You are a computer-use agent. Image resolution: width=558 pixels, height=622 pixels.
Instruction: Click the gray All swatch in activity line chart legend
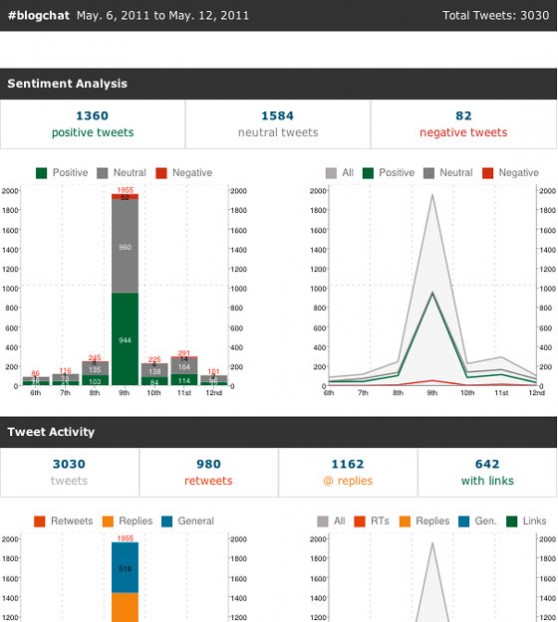[x=323, y=522]
